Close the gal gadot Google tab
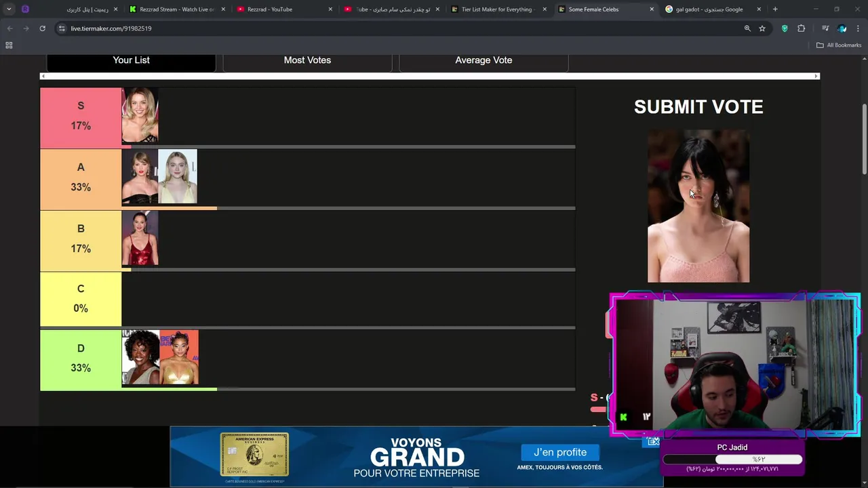Screen dimensions: 868x488 759,9
